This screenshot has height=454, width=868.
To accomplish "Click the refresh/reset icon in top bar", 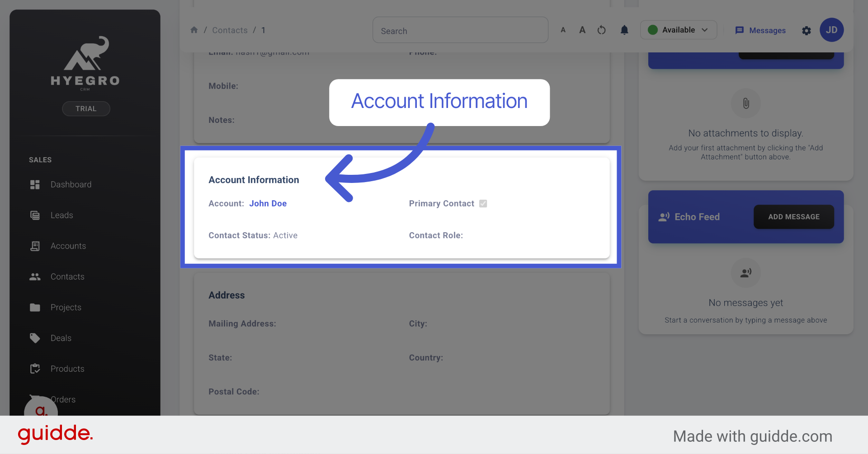I will pyautogui.click(x=601, y=30).
